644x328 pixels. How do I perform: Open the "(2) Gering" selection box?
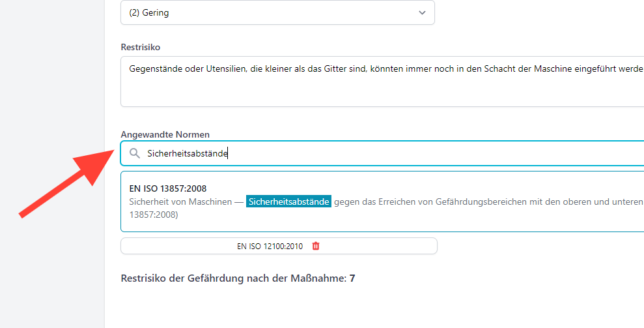coord(277,12)
